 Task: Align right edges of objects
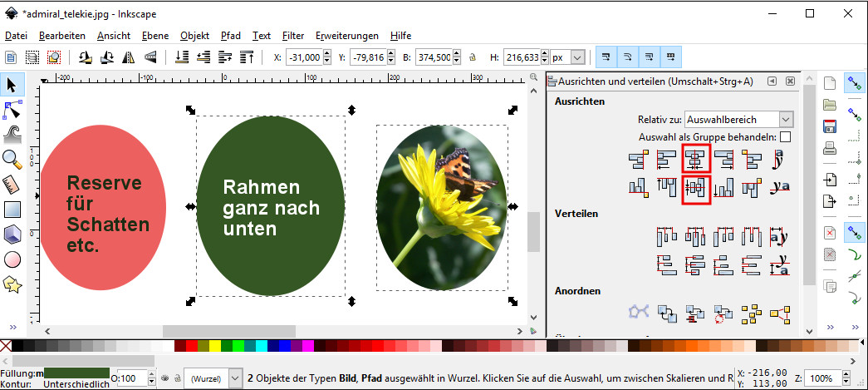click(724, 160)
